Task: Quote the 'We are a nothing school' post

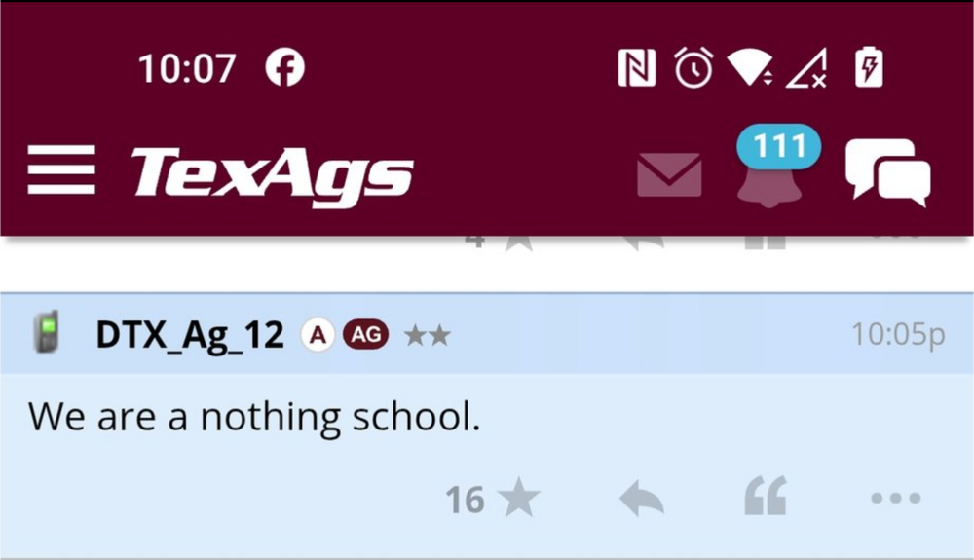Action: coord(765,499)
